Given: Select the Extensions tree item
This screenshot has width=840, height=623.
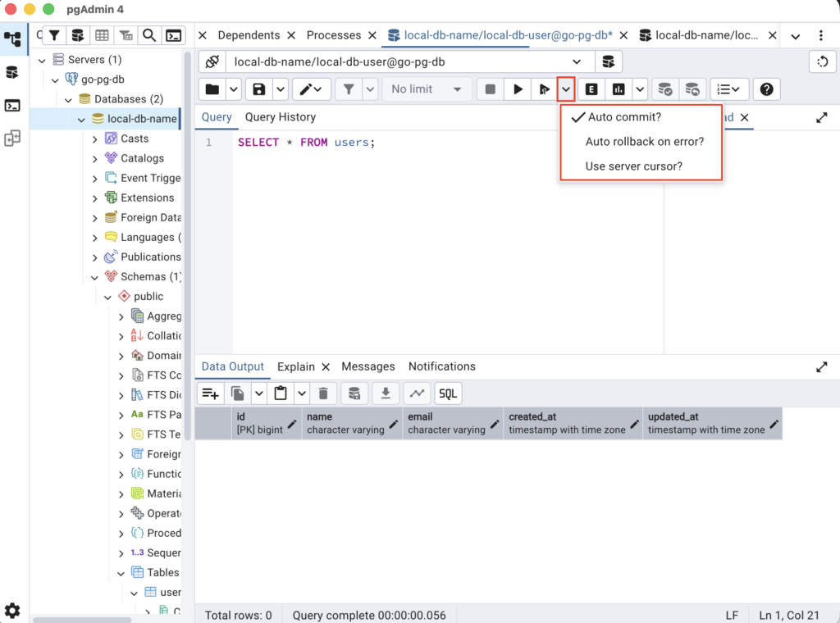Looking at the screenshot, I should pyautogui.click(x=147, y=198).
